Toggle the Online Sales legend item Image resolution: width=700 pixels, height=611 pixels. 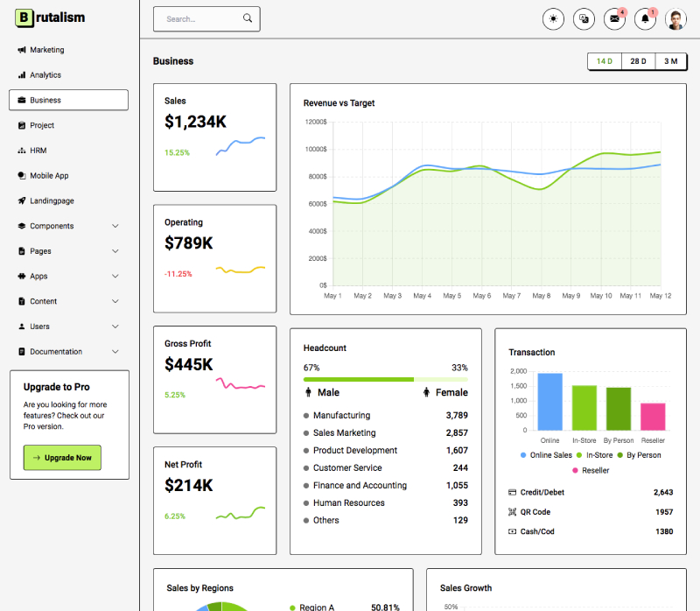pos(545,455)
